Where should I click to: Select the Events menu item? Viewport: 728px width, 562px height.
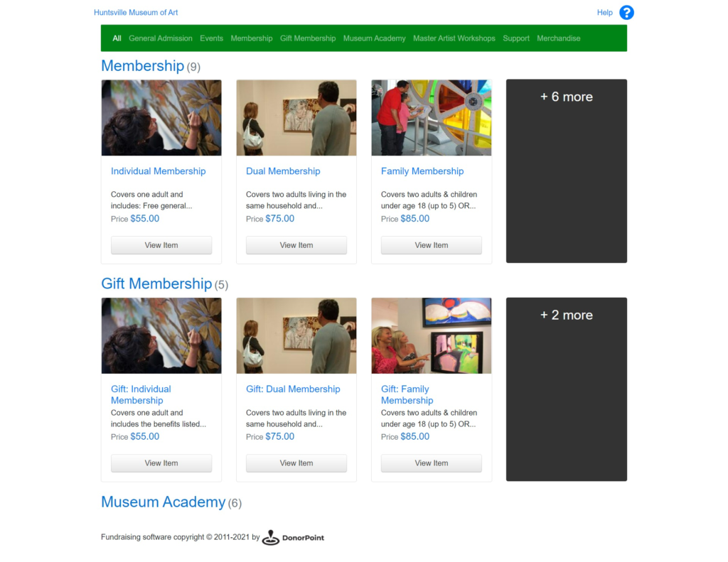point(211,38)
